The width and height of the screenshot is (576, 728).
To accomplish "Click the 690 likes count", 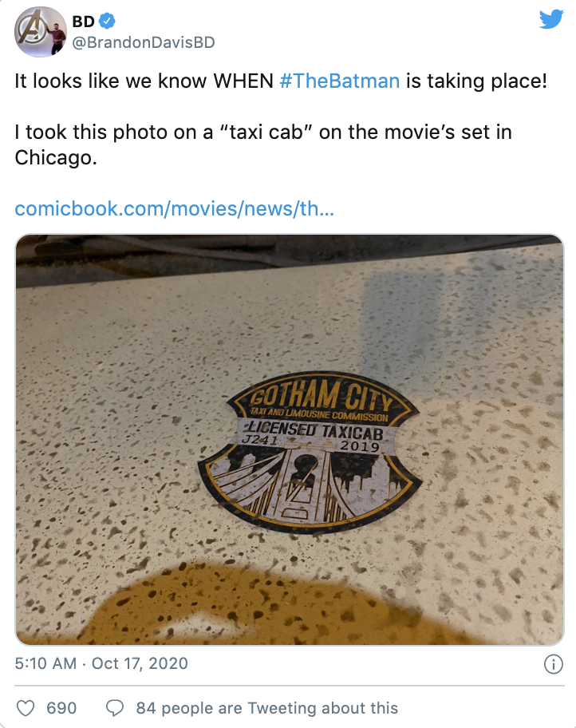I will [x=61, y=709].
